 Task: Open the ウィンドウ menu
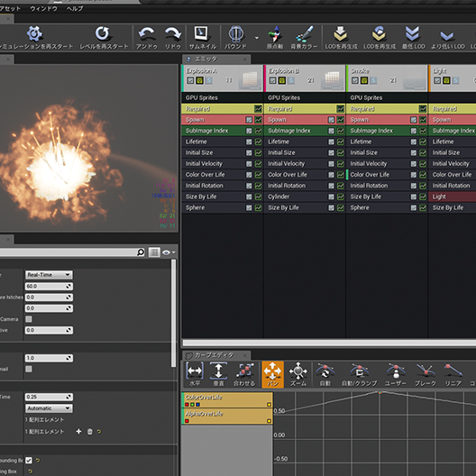(43, 8)
